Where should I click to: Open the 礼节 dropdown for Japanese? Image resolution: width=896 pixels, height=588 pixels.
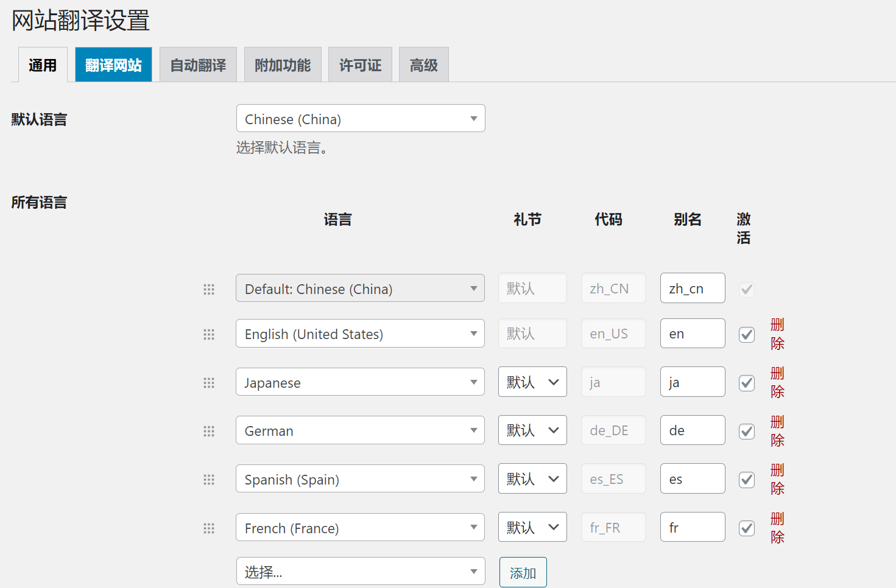pos(532,382)
